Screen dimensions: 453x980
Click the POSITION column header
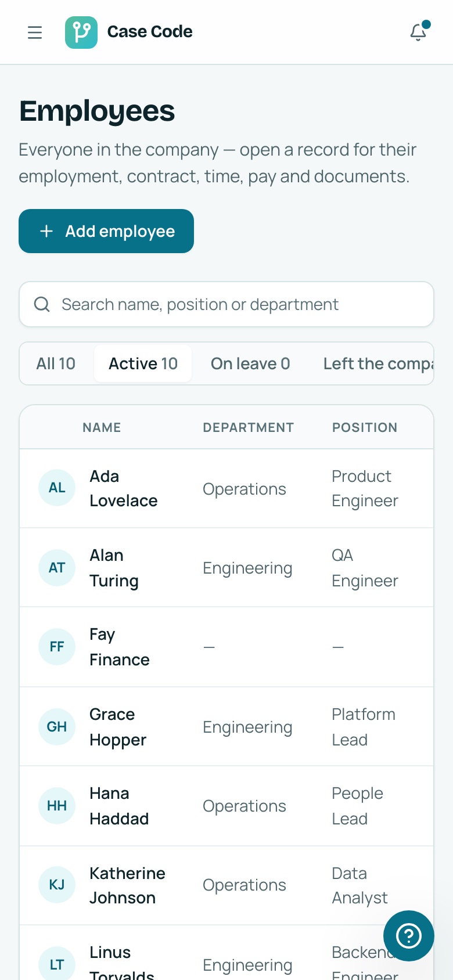(365, 428)
